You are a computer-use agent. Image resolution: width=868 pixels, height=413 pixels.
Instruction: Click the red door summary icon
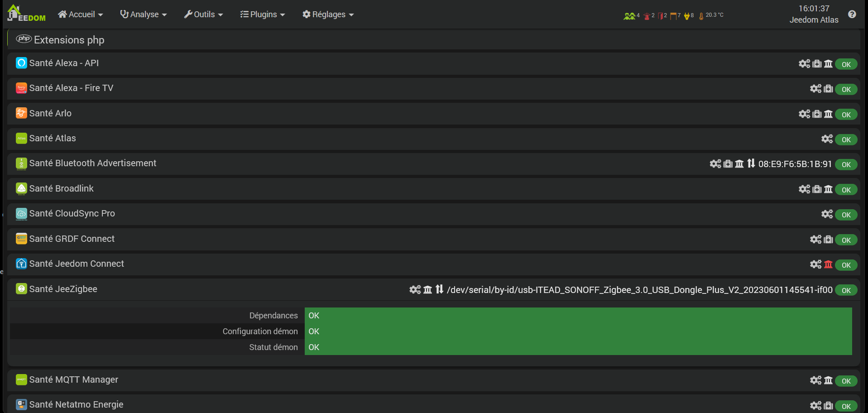pyautogui.click(x=661, y=16)
